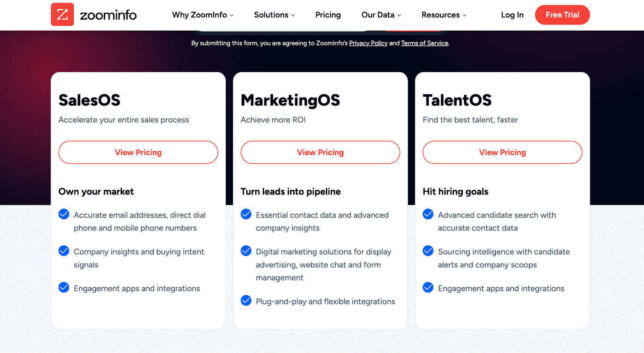644x353 pixels.
Task: Click the Free Trial button
Action: tap(562, 15)
